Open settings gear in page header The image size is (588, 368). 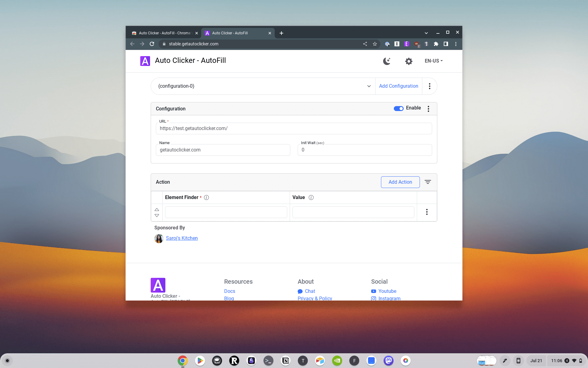click(x=409, y=61)
